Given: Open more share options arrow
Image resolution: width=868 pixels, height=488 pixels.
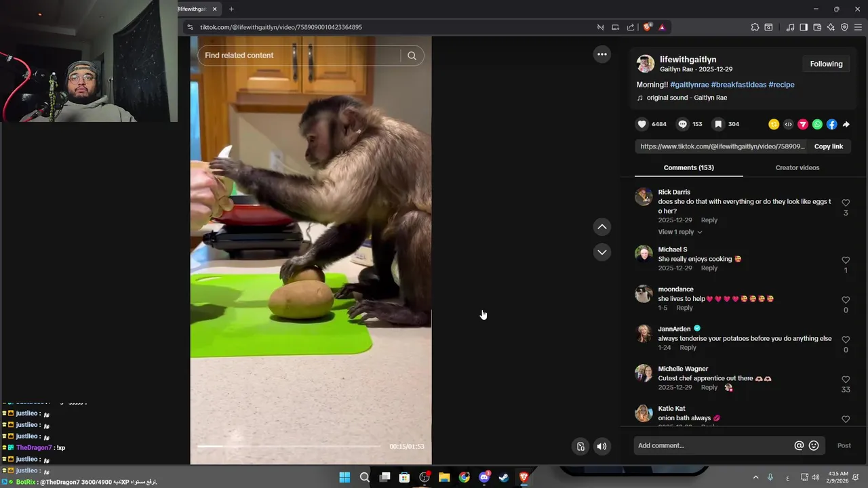Looking at the screenshot, I should click(x=846, y=124).
